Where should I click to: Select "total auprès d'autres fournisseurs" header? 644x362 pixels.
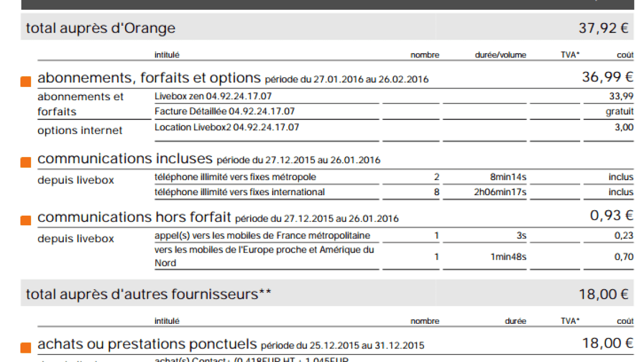coord(149,294)
